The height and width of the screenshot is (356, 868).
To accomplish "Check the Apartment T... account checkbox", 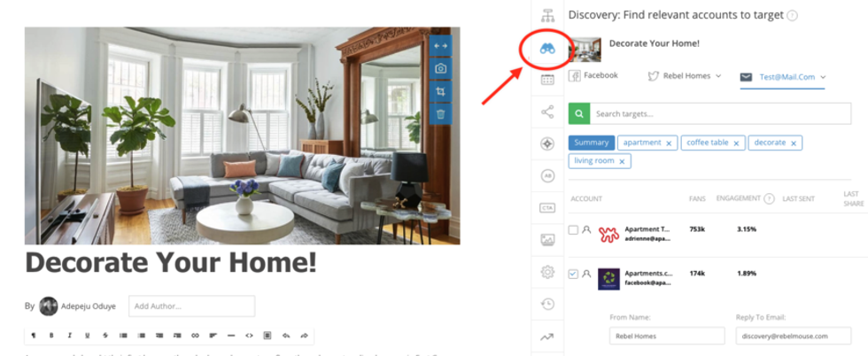I will click(x=573, y=230).
